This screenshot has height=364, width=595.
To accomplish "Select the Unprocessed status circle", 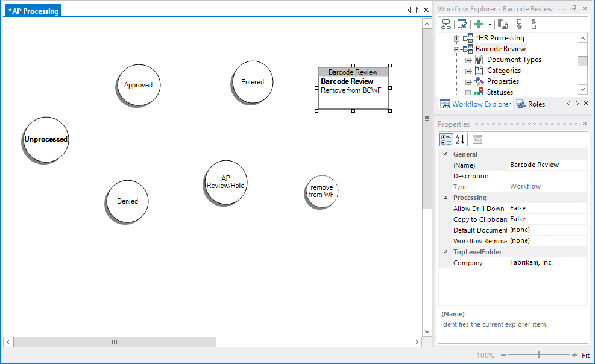I will [x=46, y=139].
